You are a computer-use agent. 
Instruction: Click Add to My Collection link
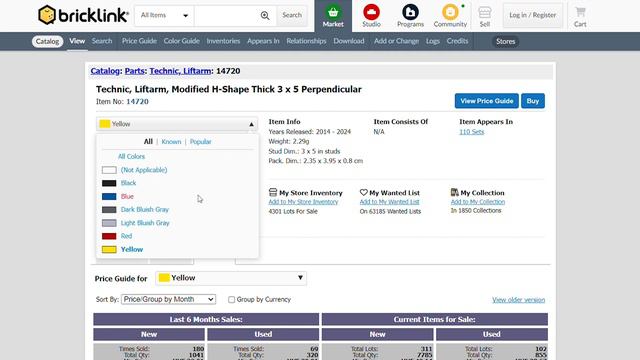(x=478, y=202)
